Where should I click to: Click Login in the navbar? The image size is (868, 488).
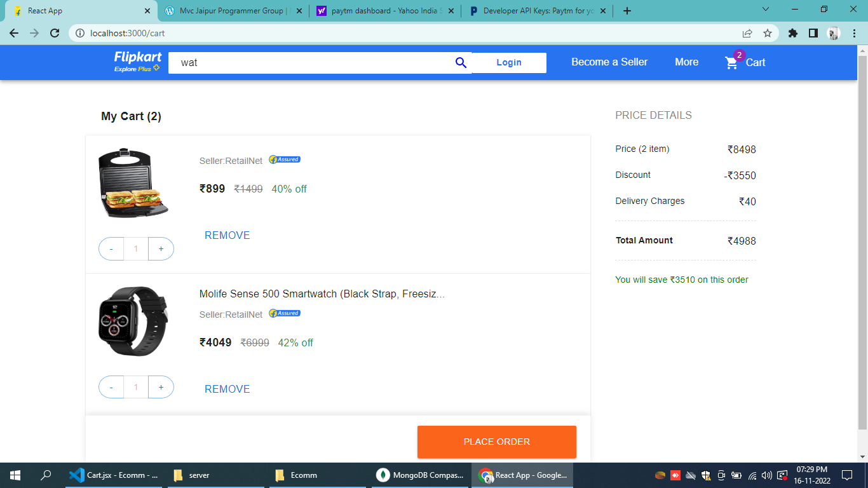508,62
